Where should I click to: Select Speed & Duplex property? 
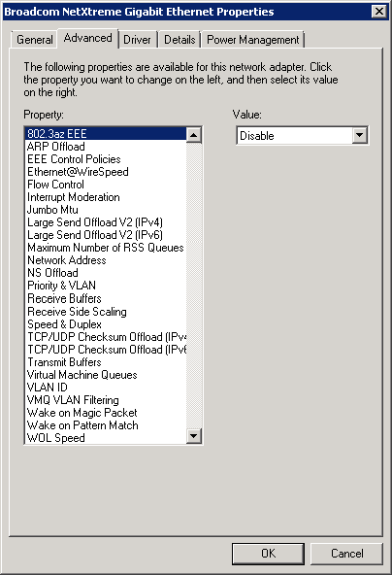[x=106, y=324]
